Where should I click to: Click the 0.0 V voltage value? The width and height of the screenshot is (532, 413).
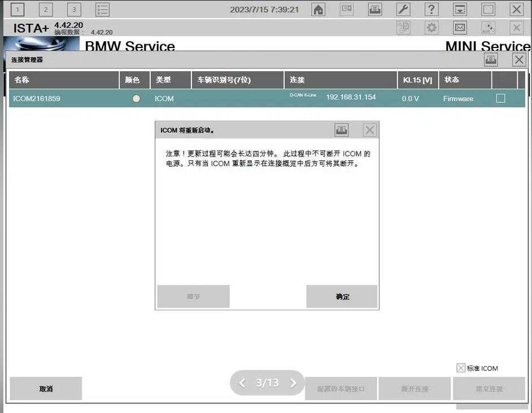[410, 98]
